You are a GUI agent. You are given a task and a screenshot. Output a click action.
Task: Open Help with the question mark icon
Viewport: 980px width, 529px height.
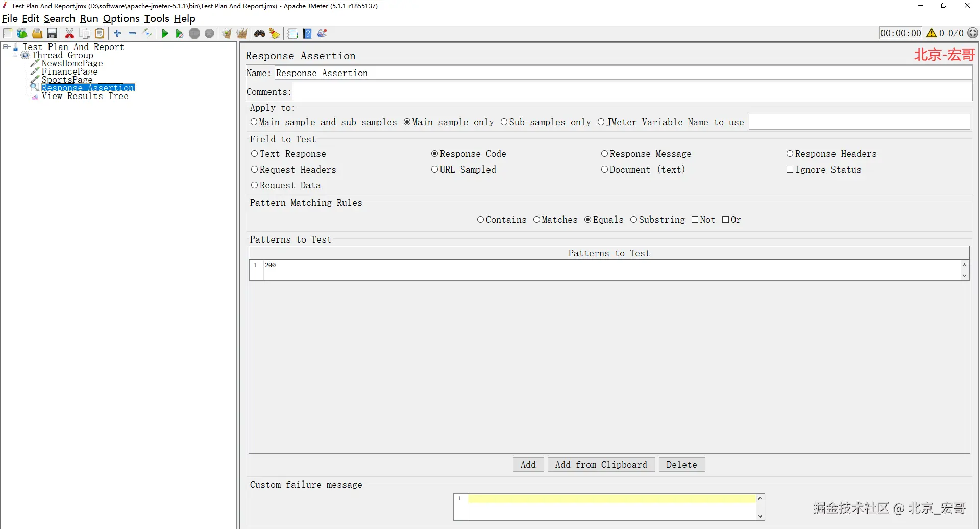click(307, 34)
